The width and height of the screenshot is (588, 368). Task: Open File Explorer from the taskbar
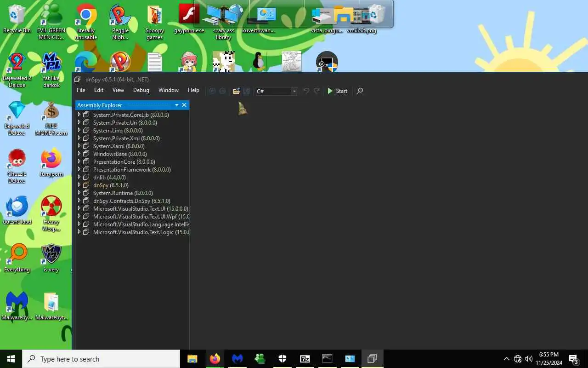(192, 359)
